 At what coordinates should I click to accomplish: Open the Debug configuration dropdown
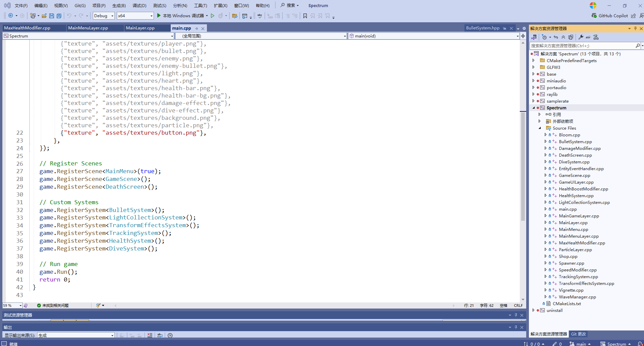click(104, 16)
